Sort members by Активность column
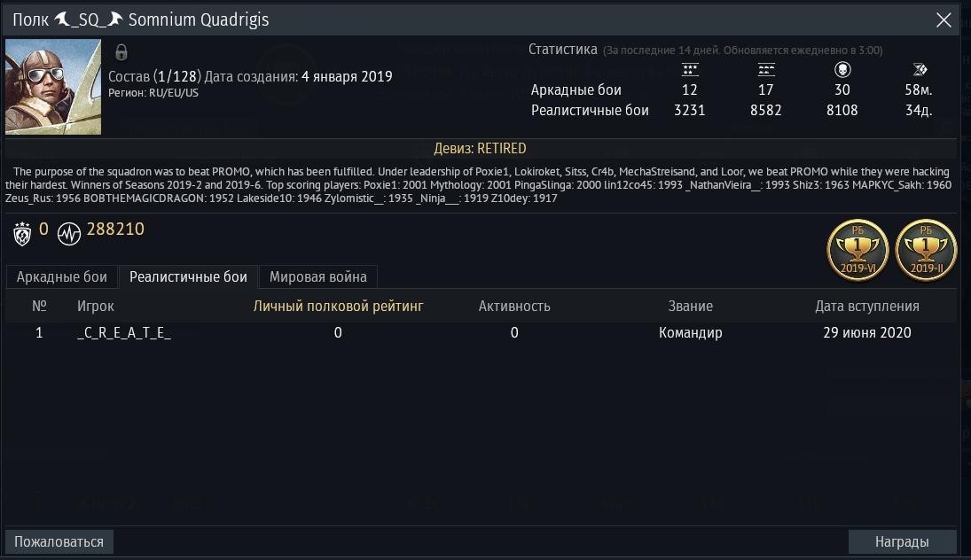 (514, 306)
